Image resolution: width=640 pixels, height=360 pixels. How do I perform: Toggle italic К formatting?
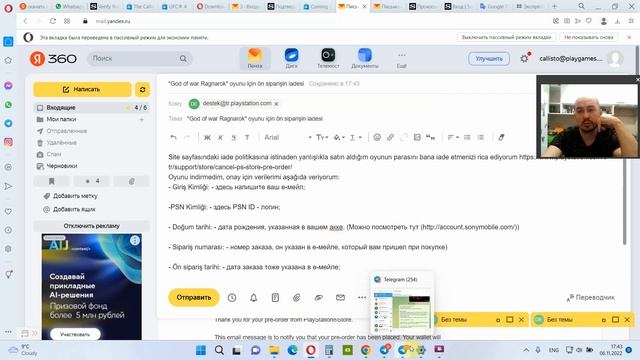click(x=220, y=138)
